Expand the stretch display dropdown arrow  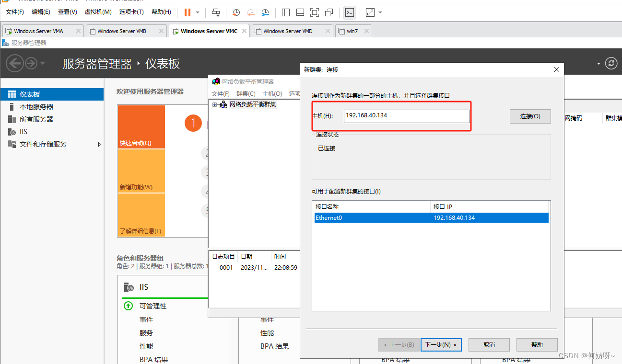[380, 12]
